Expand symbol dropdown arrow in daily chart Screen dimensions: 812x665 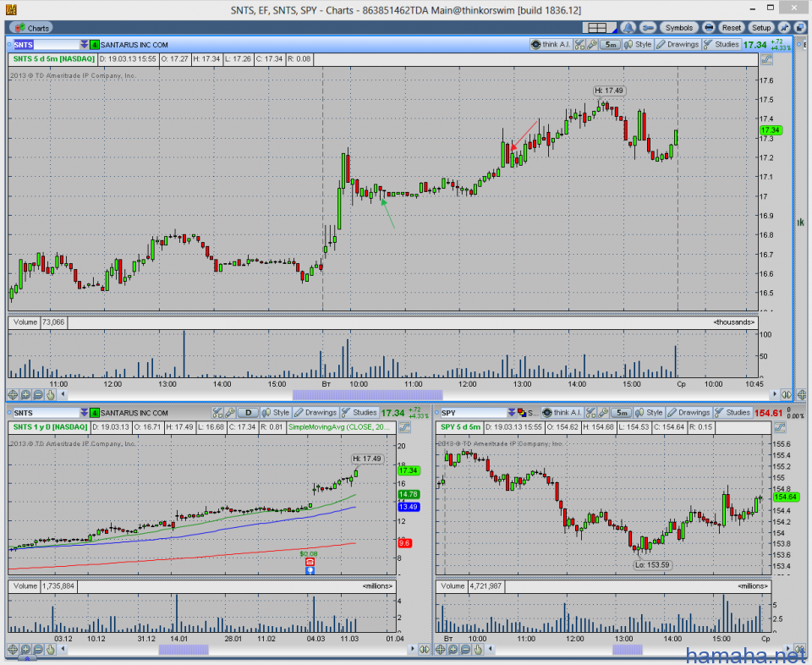pos(84,413)
